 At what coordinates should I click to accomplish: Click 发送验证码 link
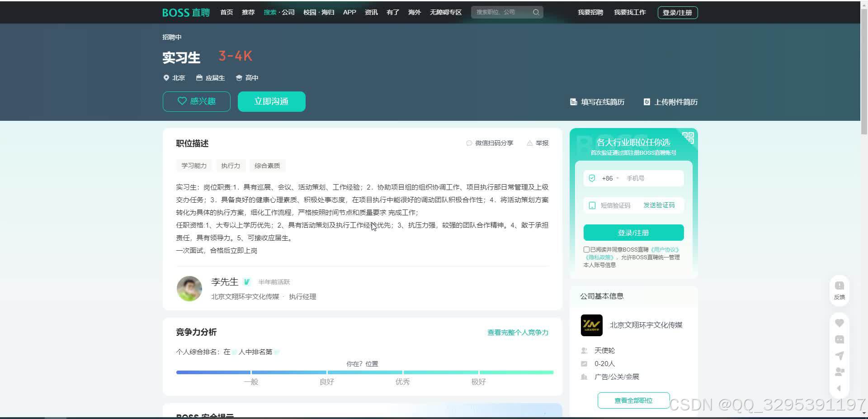pos(659,205)
